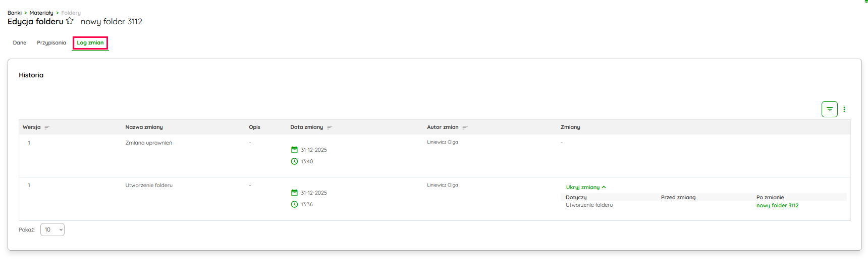
Task: Click calendar icon in Zmiana uprawnień row
Action: click(294, 150)
